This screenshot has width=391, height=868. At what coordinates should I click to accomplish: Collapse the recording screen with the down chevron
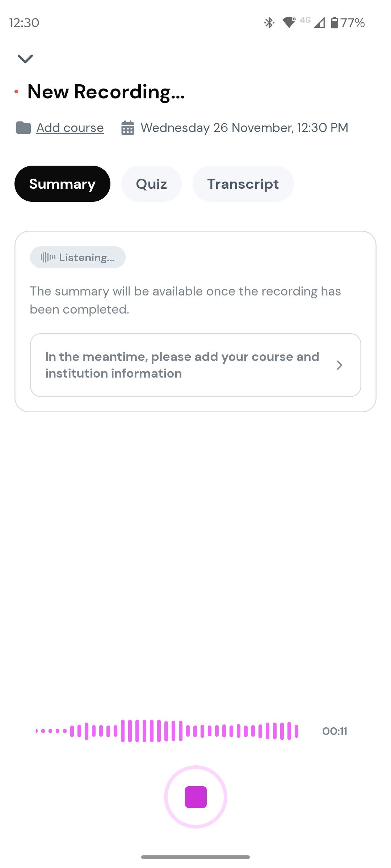[25, 59]
